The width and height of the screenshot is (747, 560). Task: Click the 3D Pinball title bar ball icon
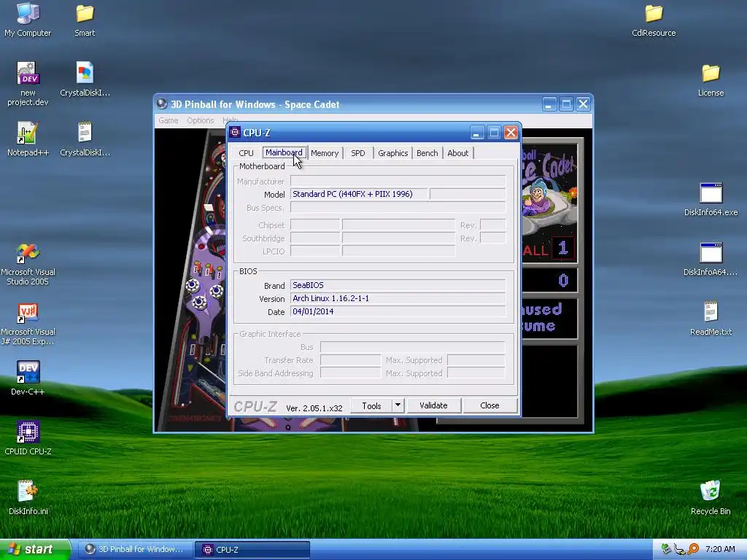(x=162, y=104)
